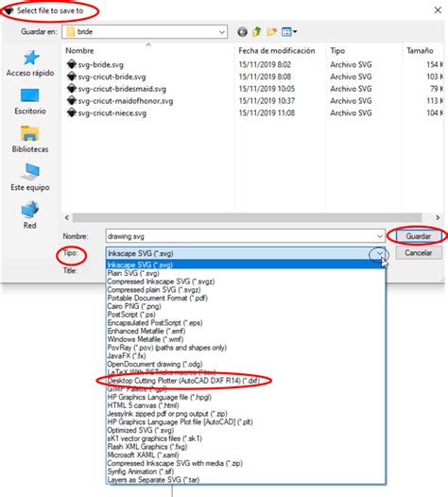Go up one folder level icon
The width and height of the screenshot is (448, 497).
pyautogui.click(x=256, y=32)
